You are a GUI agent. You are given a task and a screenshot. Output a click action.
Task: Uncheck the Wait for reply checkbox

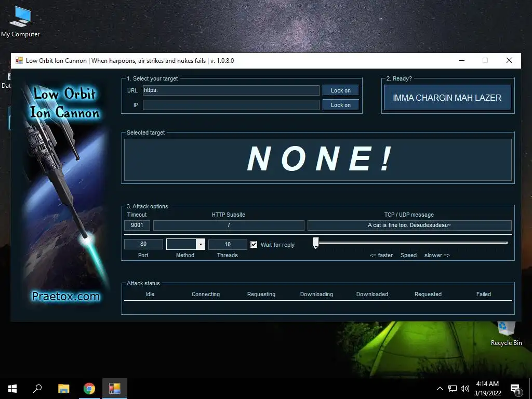(254, 245)
